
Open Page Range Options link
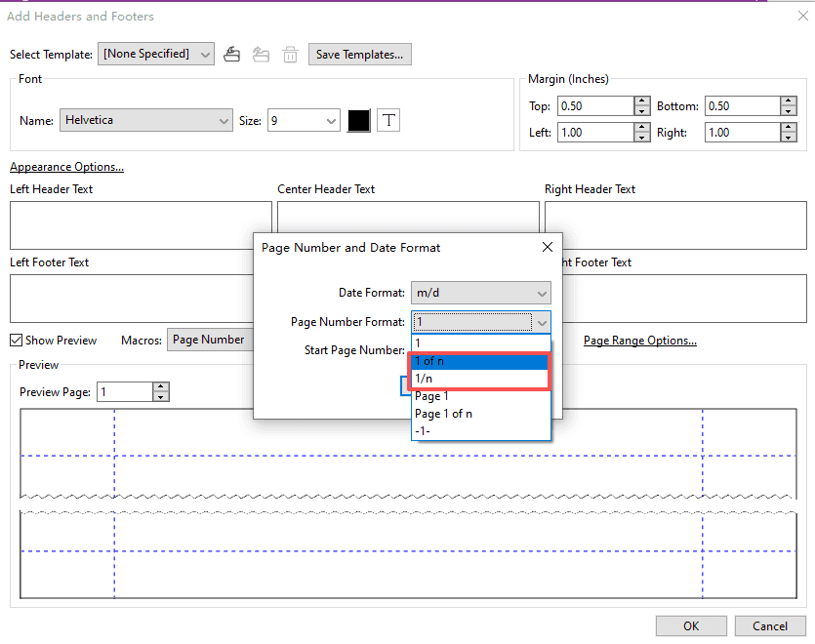click(640, 341)
